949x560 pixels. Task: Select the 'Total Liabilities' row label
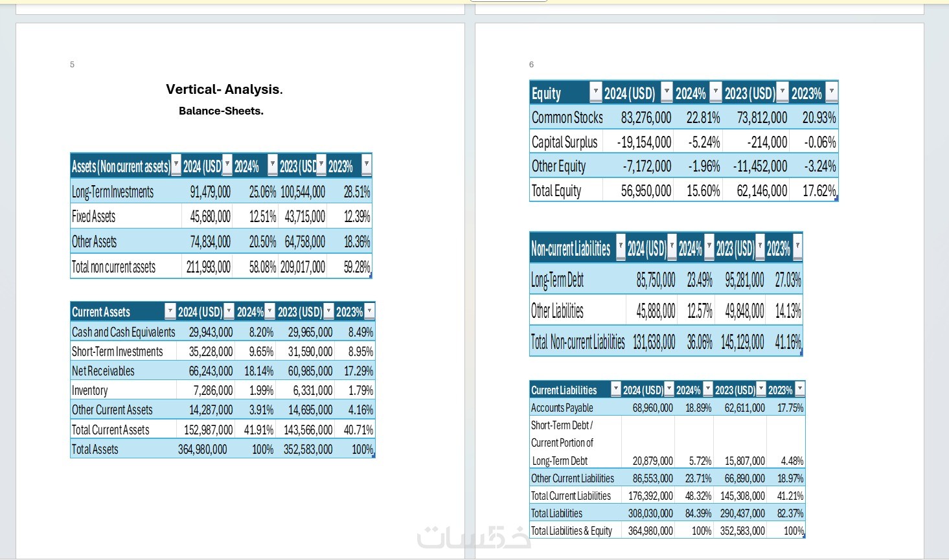coord(556,513)
